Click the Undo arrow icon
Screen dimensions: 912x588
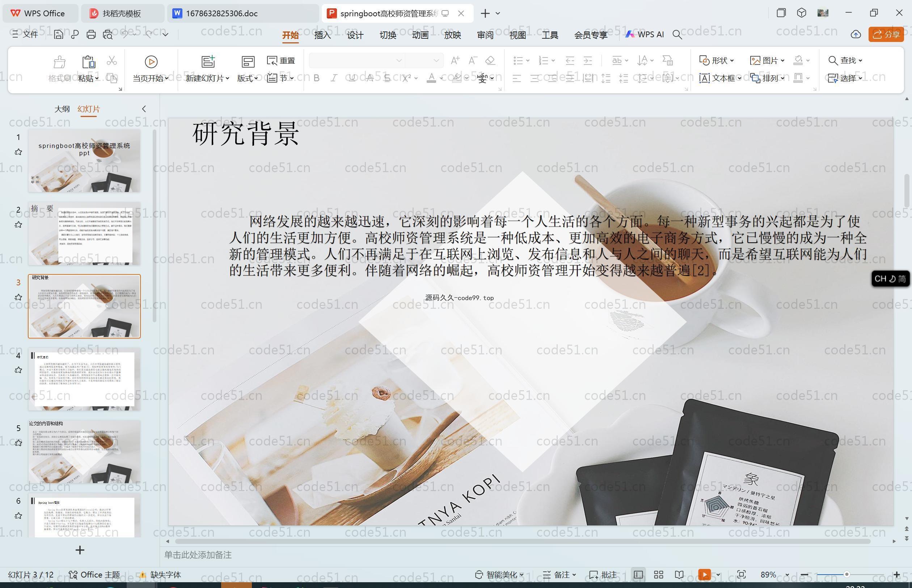click(124, 34)
